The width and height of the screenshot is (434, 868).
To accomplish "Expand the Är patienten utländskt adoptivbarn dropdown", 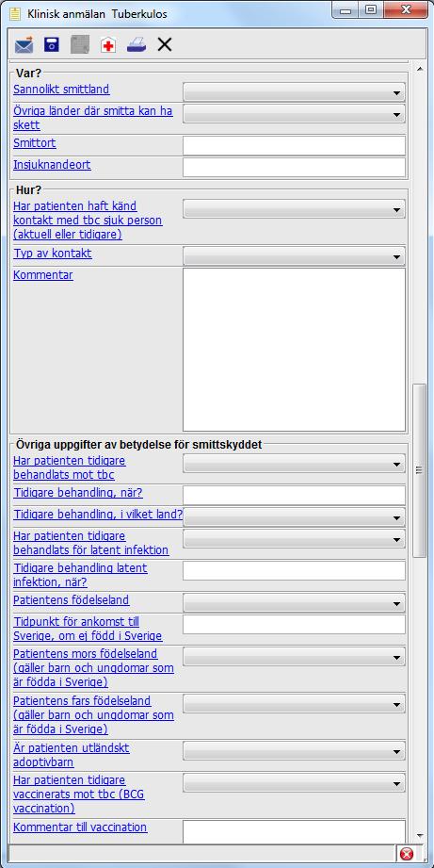I will [294, 751].
